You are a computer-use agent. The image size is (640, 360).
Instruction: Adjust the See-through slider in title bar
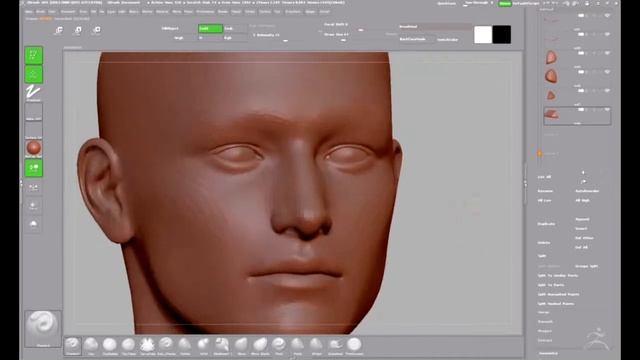(x=478, y=3)
